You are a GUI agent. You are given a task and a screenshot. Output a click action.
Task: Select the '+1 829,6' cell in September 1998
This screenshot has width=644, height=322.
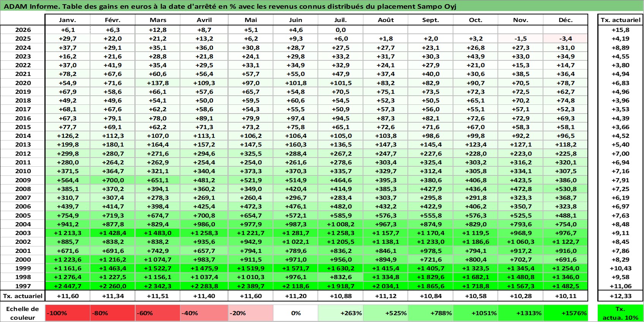point(431,277)
